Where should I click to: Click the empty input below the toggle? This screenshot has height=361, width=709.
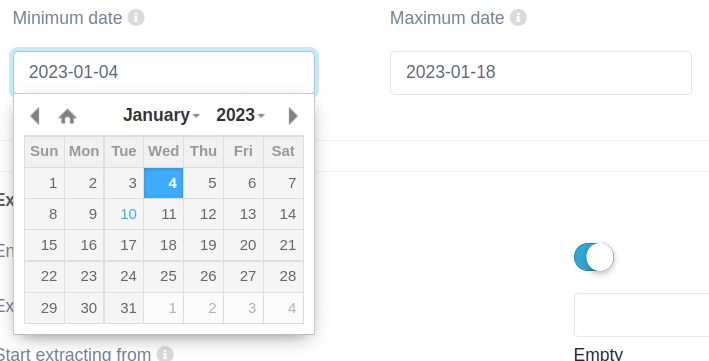(642, 315)
